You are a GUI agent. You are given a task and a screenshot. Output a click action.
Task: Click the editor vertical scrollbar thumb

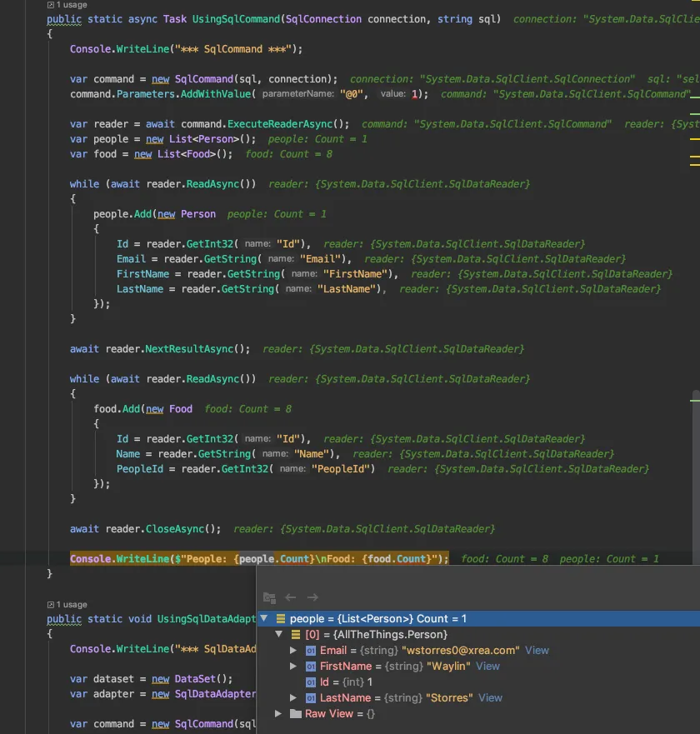click(696, 477)
